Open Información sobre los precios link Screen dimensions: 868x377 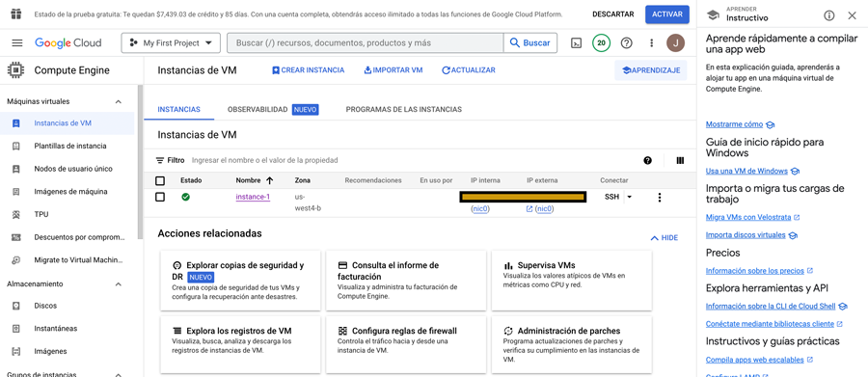pyautogui.click(x=754, y=271)
